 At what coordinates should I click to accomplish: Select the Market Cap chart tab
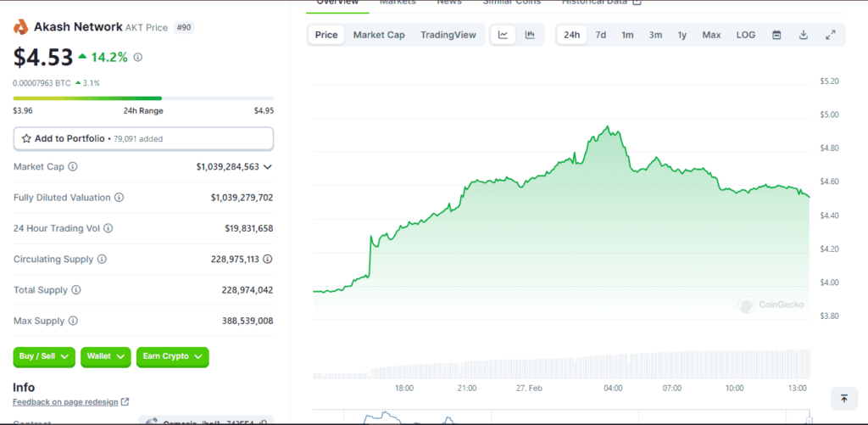[x=379, y=35]
